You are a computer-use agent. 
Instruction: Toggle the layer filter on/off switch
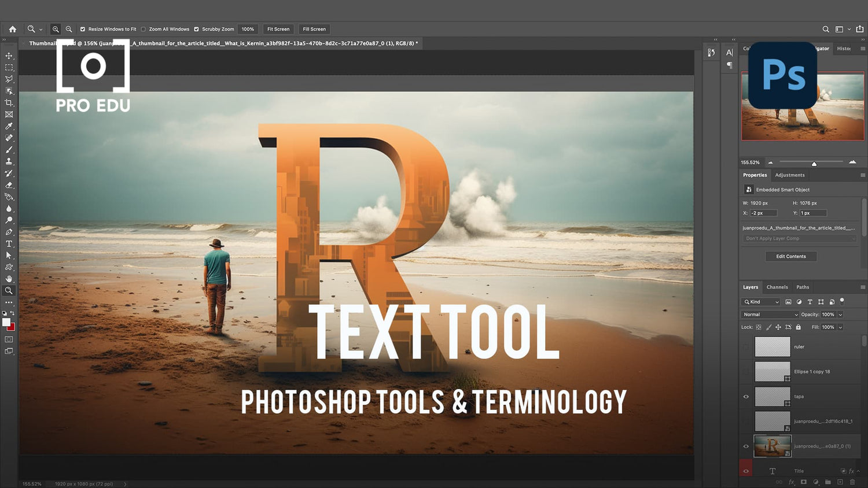tap(842, 301)
